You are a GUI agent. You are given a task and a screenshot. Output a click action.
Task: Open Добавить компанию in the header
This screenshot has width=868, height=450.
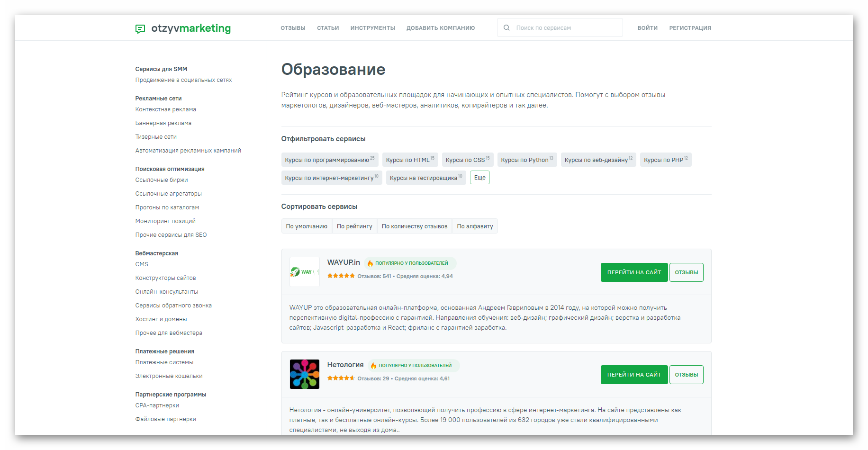pyautogui.click(x=441, y=28)
